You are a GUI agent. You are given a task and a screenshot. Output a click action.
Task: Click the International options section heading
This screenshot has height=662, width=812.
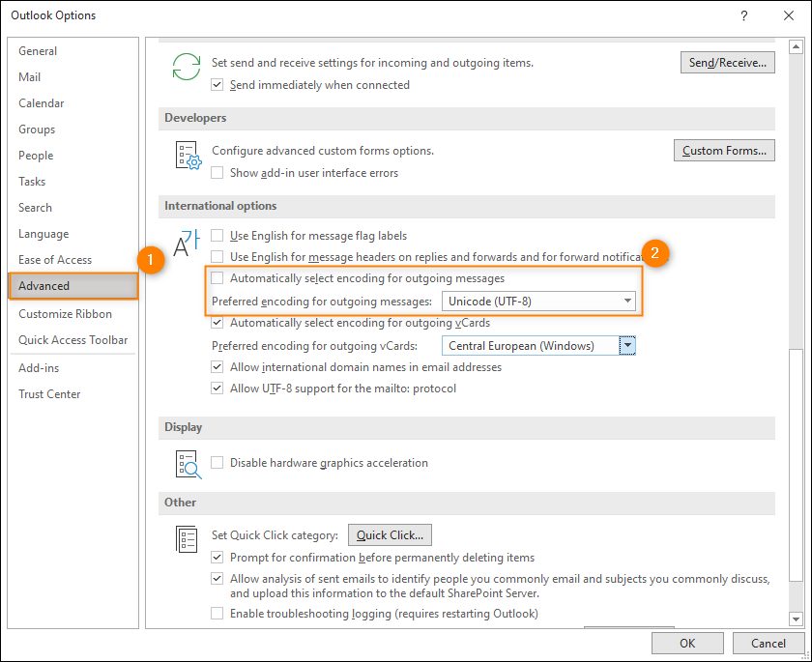[x=220, y=206]
